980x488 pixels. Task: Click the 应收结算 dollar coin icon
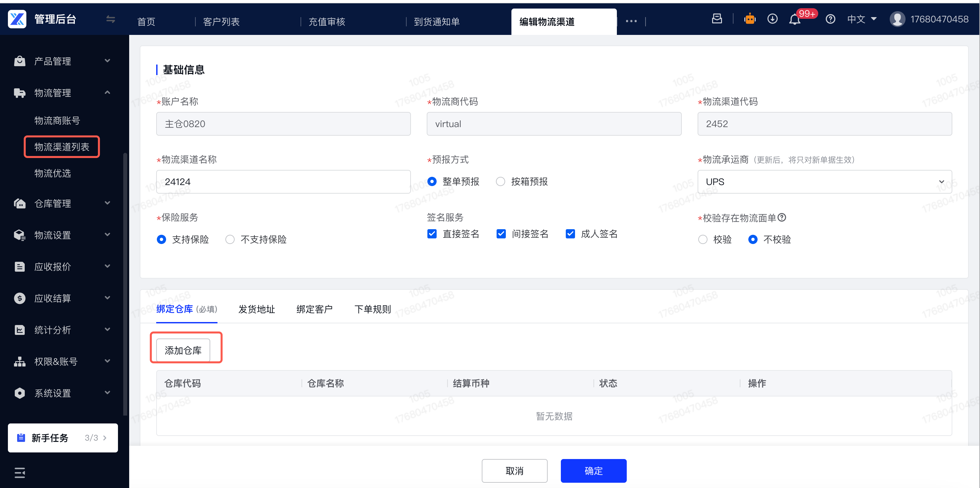tap(19, 298)
